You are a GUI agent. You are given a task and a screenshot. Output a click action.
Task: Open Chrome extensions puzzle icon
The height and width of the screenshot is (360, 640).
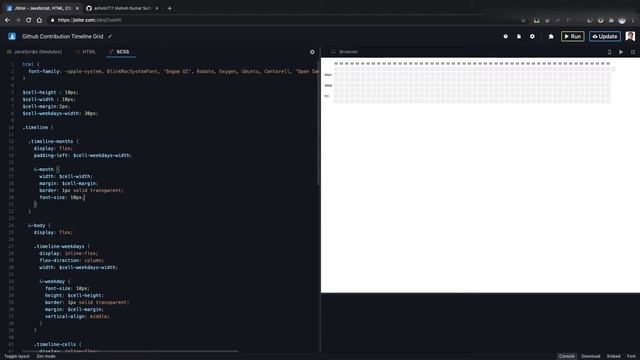(x=611, y=20)
